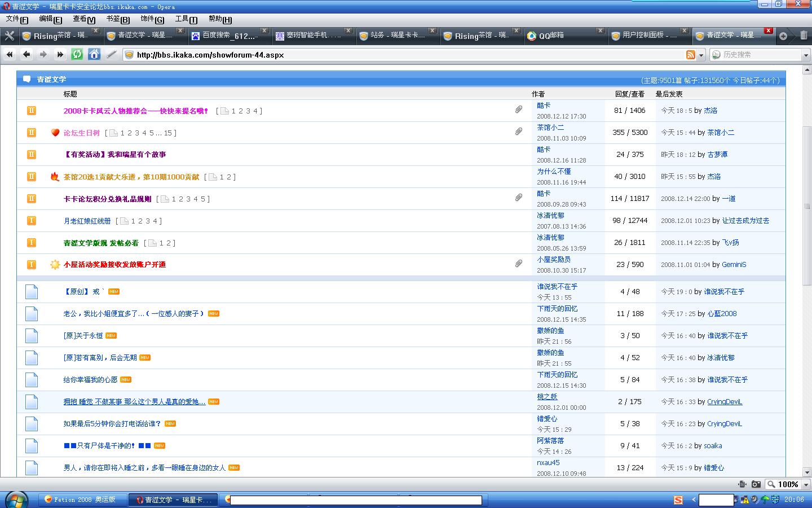Go forward one page
Screen dimensions: 812x508
point(43,54)
